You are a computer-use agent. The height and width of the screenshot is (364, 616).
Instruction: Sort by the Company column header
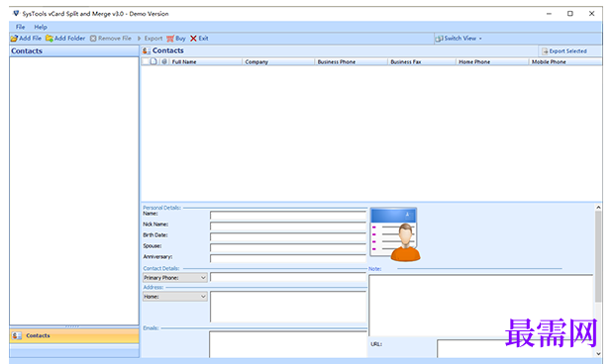tap(278, 62)
